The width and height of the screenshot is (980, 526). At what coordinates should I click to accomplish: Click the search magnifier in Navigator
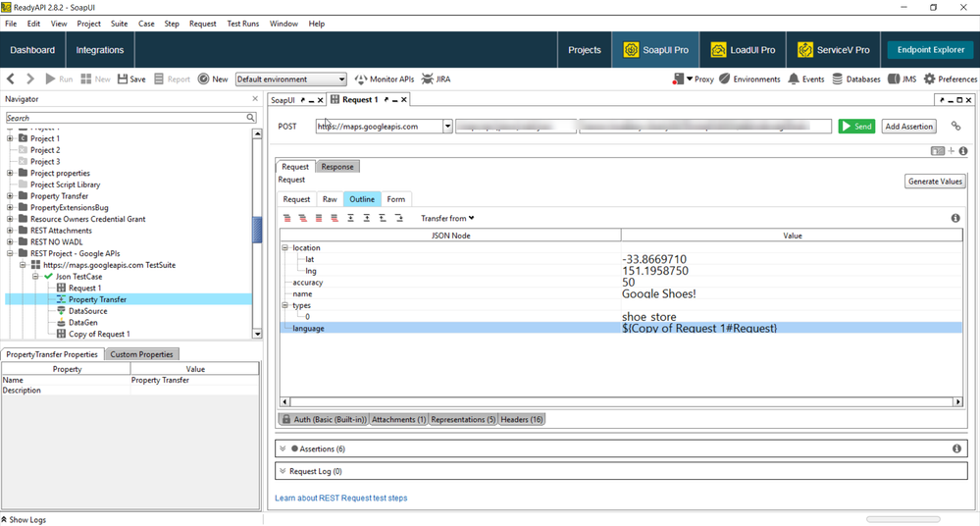[x=251, y=118]
